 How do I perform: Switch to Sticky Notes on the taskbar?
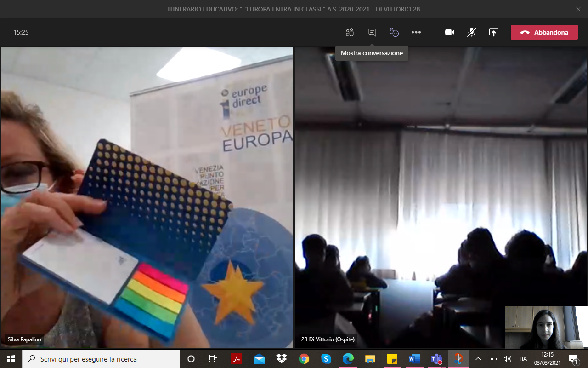[392, 359]
